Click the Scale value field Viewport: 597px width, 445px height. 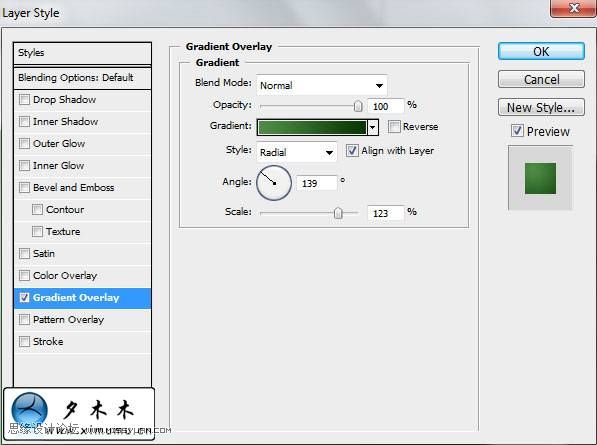tap(385, 213)
